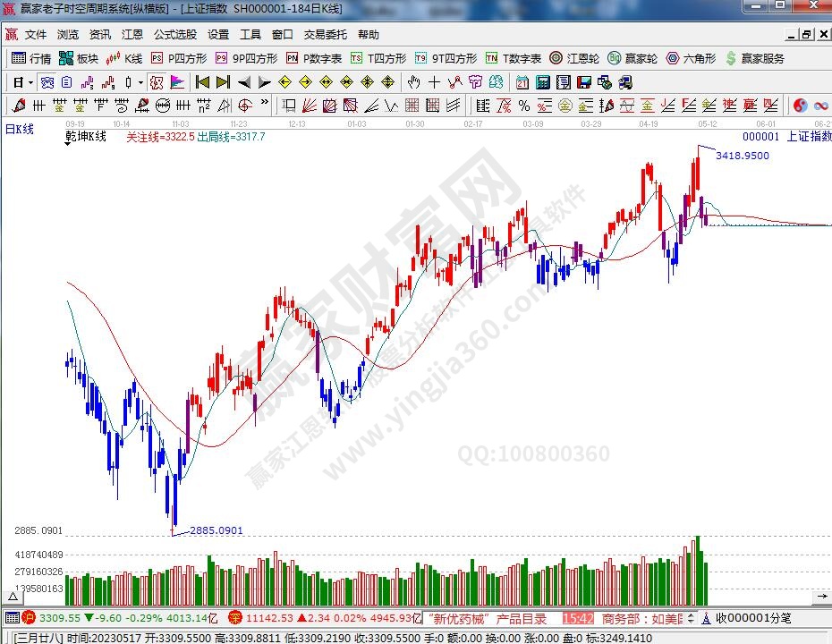Click the save floppy disk icon
This screenshot has width=832, height=644.
[583, 82]
